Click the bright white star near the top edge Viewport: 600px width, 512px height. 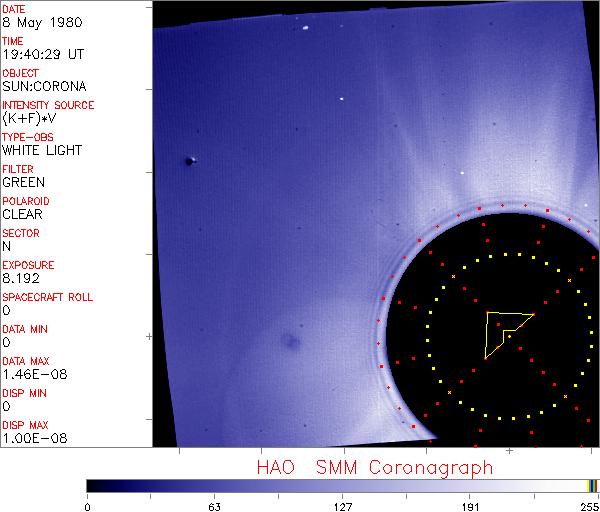click(x=304, y=14)
